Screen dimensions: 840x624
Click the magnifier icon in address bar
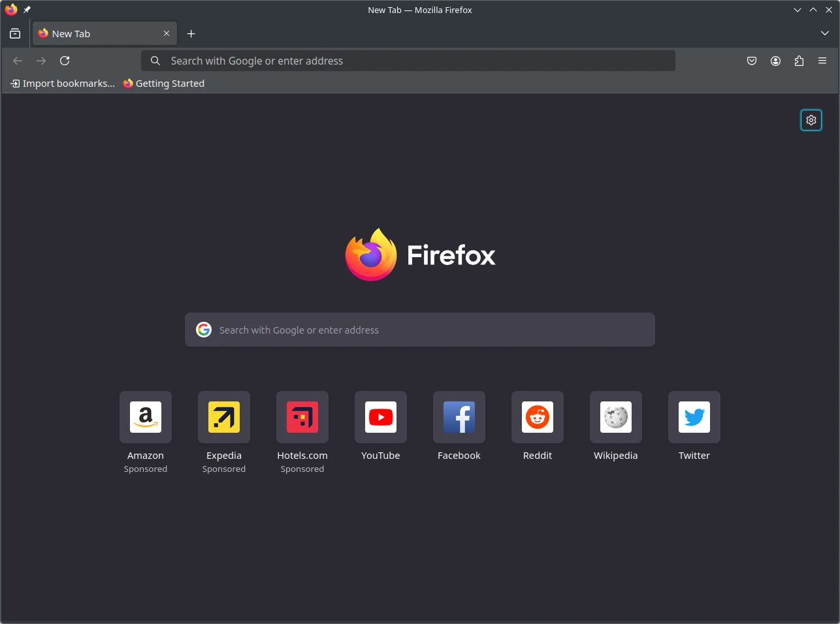155,61
